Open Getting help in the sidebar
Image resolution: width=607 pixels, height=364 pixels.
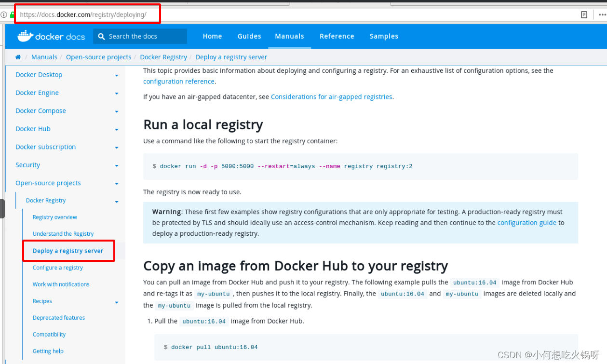tap(48, 351)
